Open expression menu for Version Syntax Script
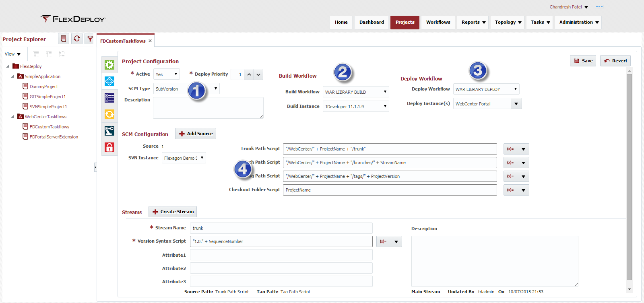Screen dimensions: 644x303 click(389, 241)
